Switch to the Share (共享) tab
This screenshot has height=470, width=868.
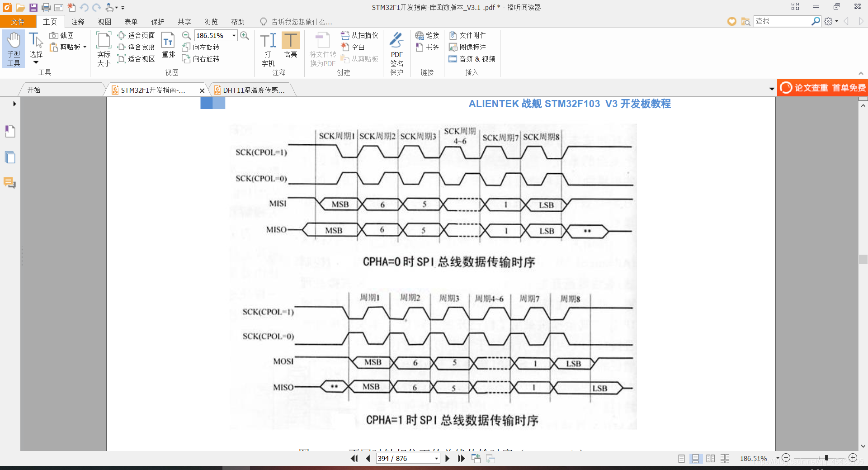(x=184, y=22)
